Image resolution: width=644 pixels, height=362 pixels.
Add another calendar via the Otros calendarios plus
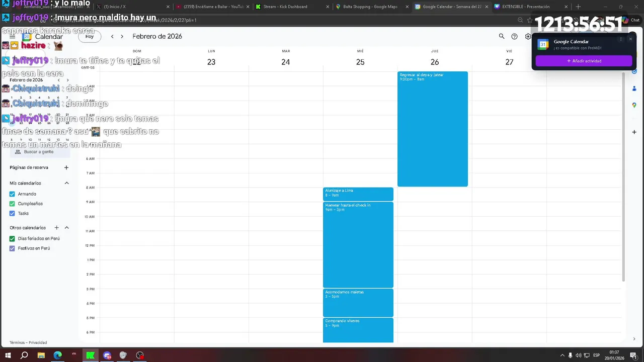[56, 228]
